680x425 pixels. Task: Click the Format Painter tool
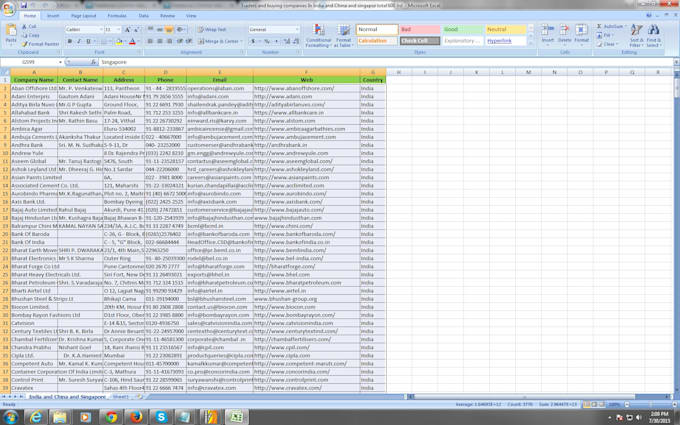42,44
